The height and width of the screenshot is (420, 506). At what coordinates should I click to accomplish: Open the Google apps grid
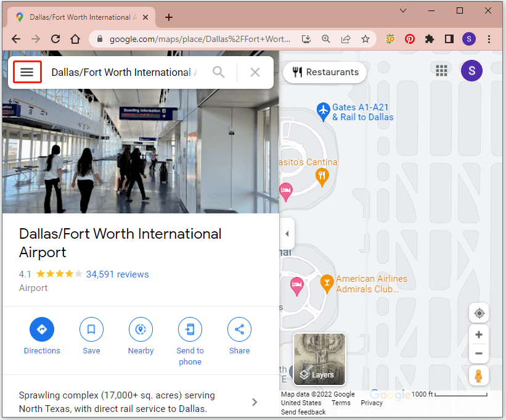coord(441,70)
